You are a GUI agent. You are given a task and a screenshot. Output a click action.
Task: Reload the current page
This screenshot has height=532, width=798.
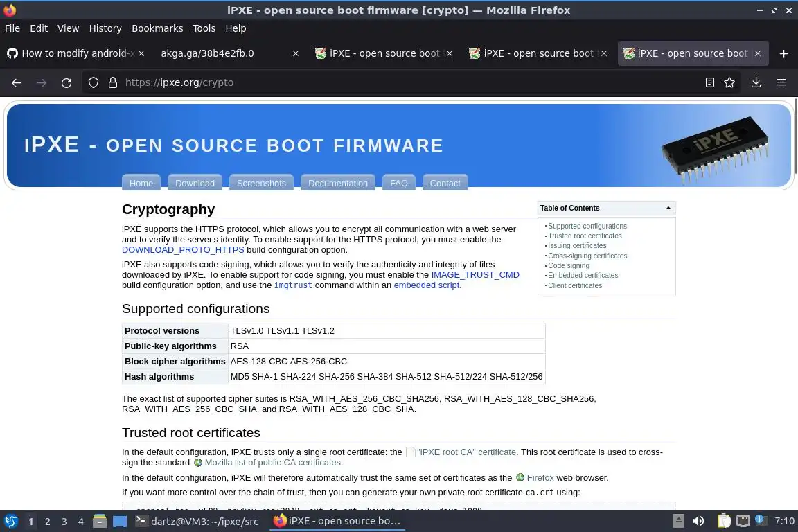pos(66,82)
